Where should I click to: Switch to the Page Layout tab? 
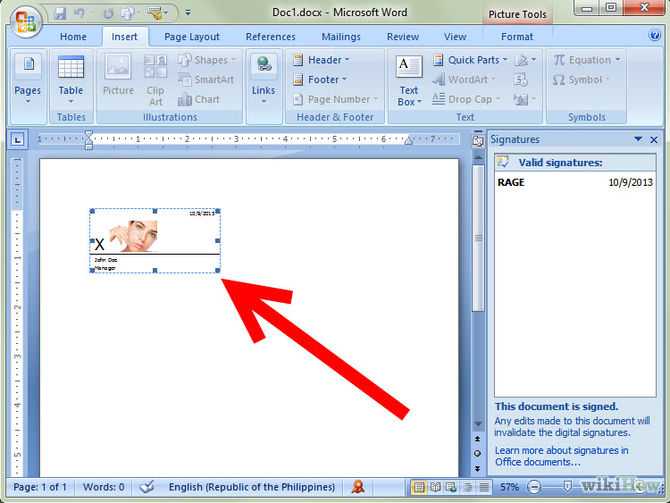(x=192, y=37)
